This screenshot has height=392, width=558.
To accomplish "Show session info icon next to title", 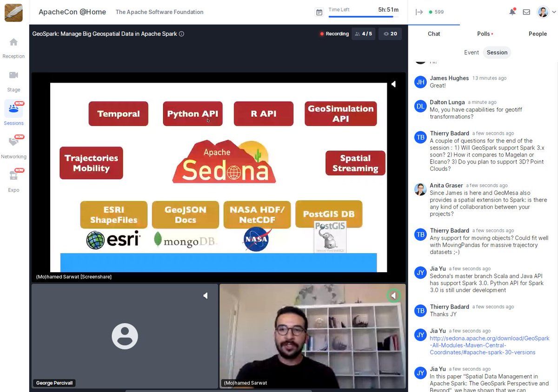I will point(181,34).
